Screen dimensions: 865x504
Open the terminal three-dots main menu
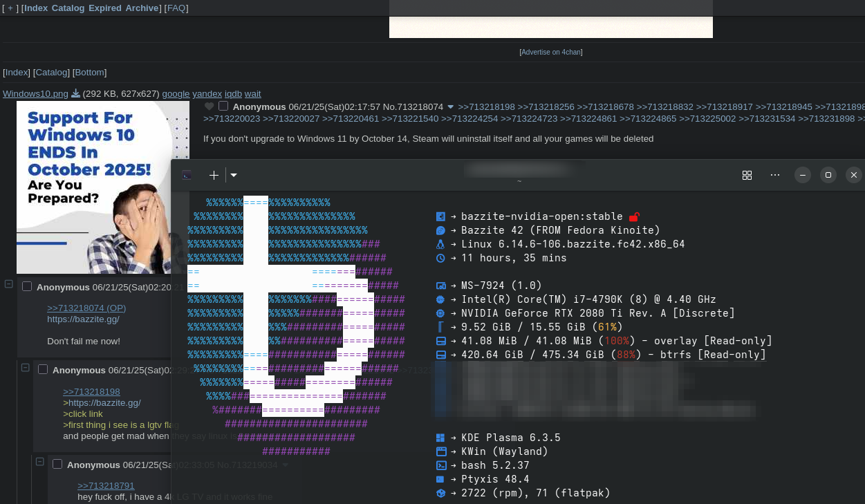click(775, 175)
